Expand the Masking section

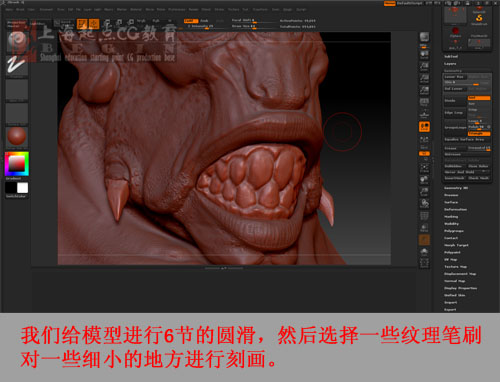click(x=451, y=217)
